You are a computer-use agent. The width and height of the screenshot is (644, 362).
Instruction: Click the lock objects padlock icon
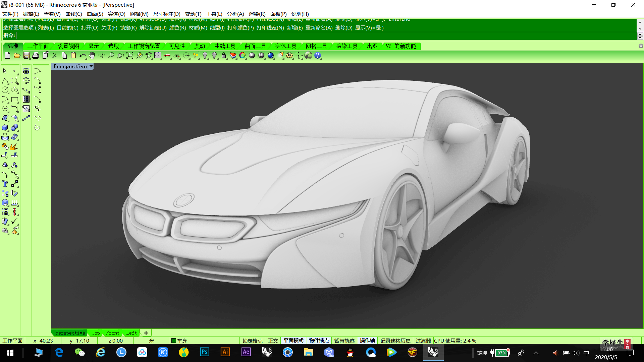pos(224,56)
